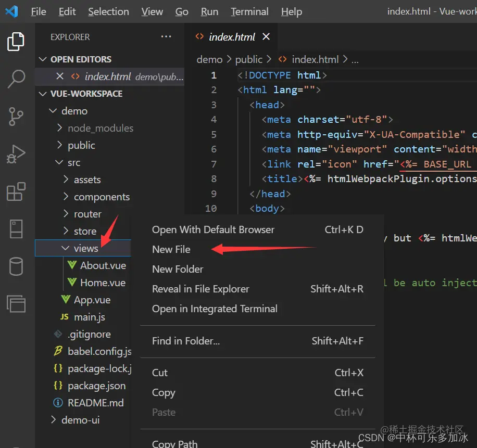
Task: Click public in the breadcrumb
Action: click(248, 59)
